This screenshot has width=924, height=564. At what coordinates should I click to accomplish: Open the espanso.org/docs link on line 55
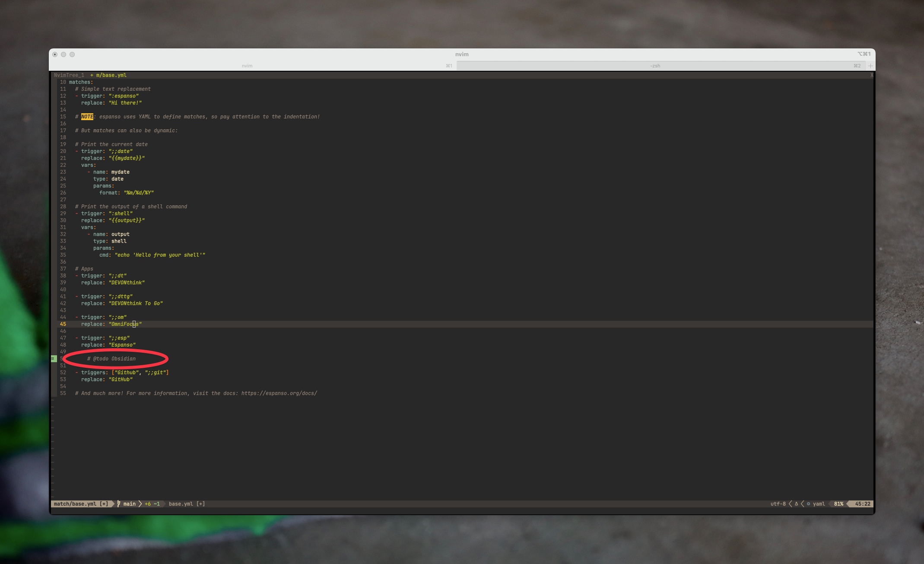coord(279,393)
